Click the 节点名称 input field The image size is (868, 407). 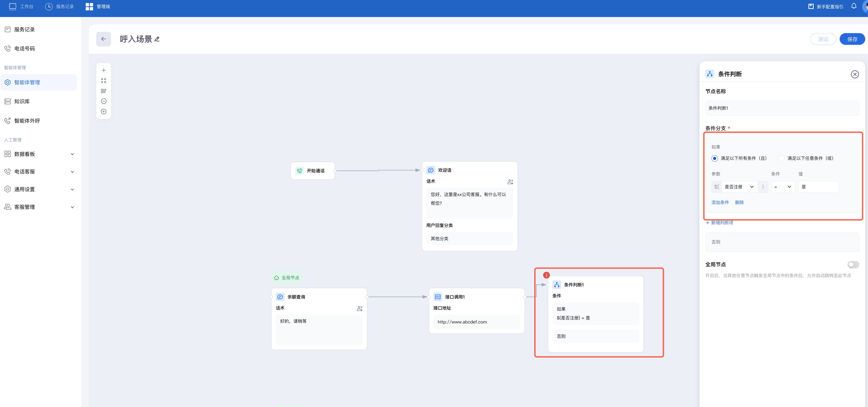point(782,108)
